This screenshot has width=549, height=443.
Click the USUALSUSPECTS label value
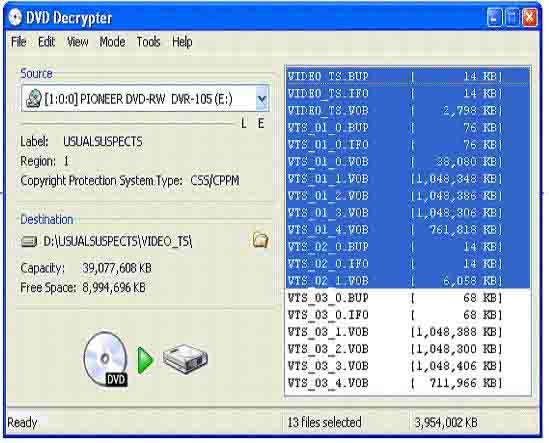tap(103, 141)
